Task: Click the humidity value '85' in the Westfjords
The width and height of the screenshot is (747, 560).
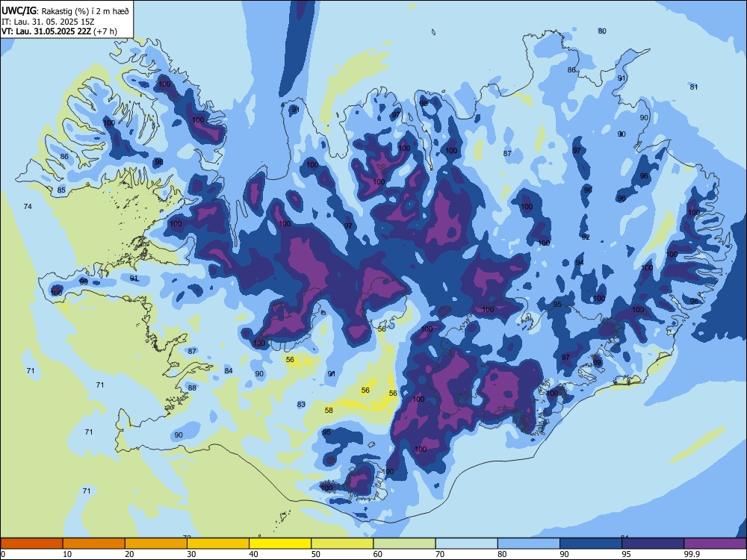Action: coord(61,190)
